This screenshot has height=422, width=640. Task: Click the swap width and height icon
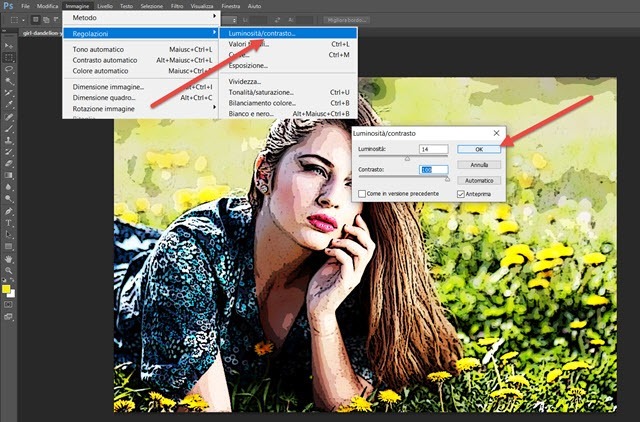point(278,20)
